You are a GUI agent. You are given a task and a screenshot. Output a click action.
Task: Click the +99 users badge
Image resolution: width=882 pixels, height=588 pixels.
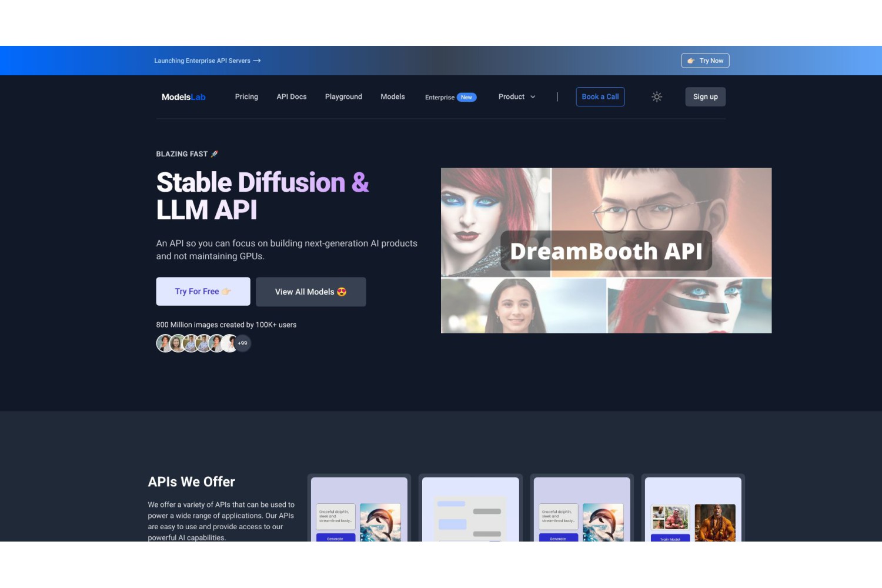[242, 343]
